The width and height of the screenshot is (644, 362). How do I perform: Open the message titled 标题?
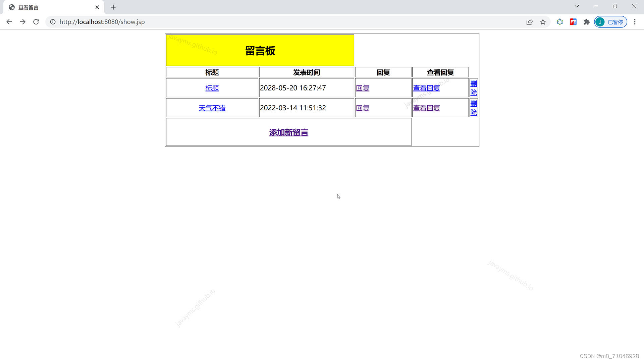tap(212, 88)
